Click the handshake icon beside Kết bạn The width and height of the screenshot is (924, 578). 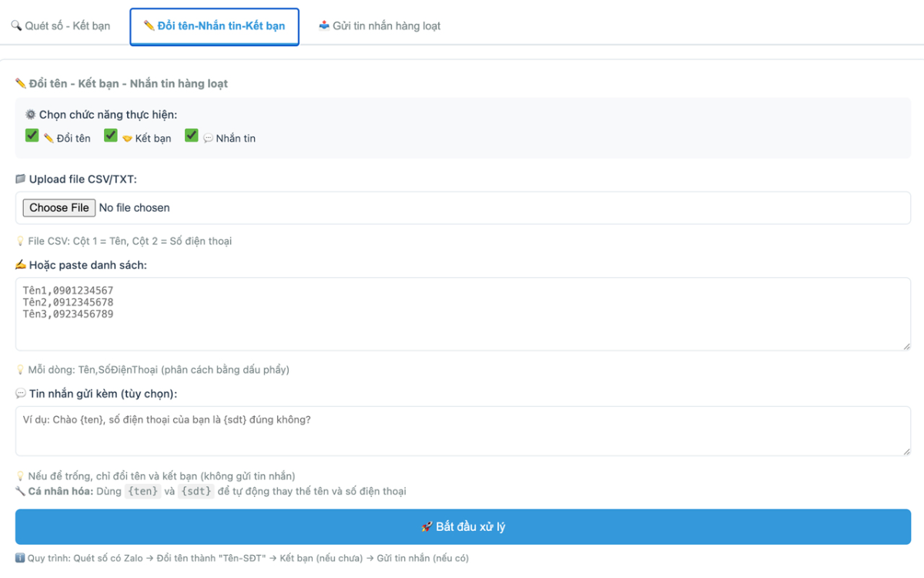[128, 139]
